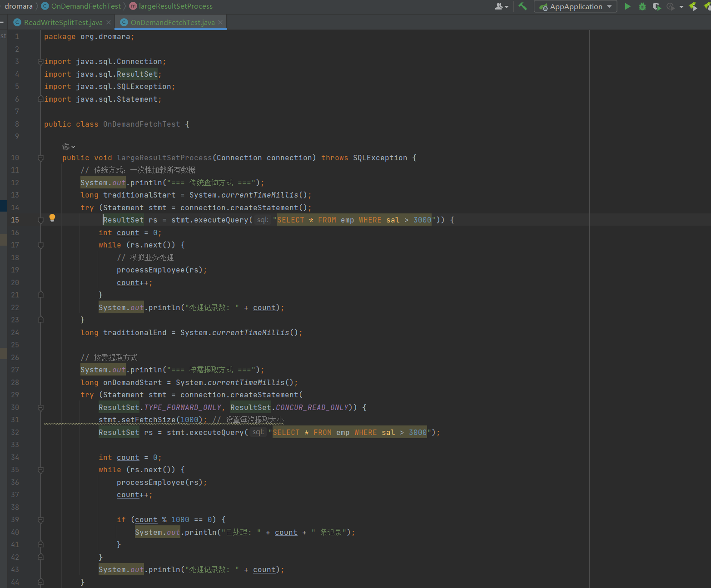Start debugging with the bug icon
Viewport: 711px width, 588px height.
[x=642, y=6]
